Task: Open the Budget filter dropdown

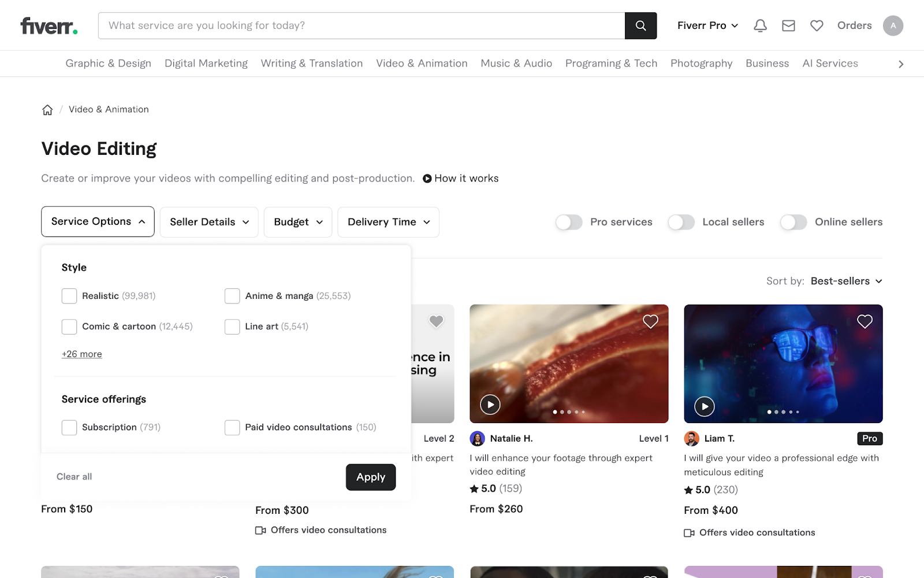Action: 298,222
